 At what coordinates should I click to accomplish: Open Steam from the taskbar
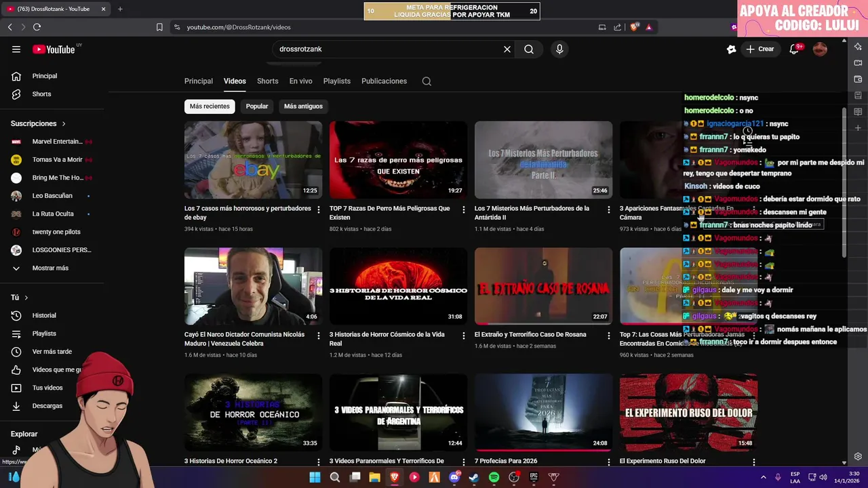point(474,477)
